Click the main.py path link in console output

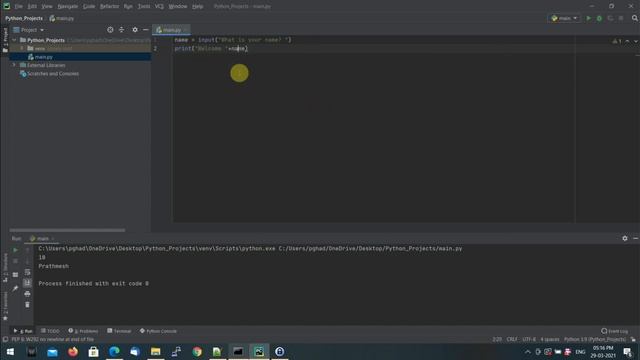370,249
